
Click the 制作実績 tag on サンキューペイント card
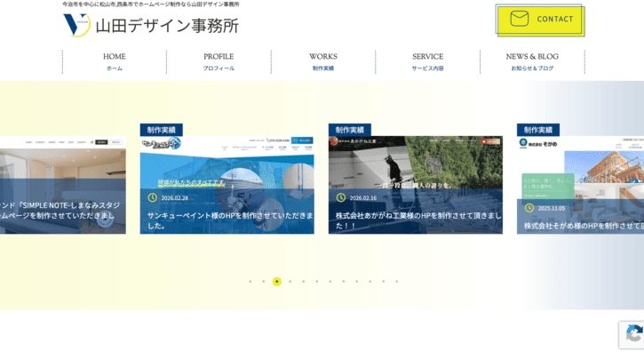(x=162, y=130)
